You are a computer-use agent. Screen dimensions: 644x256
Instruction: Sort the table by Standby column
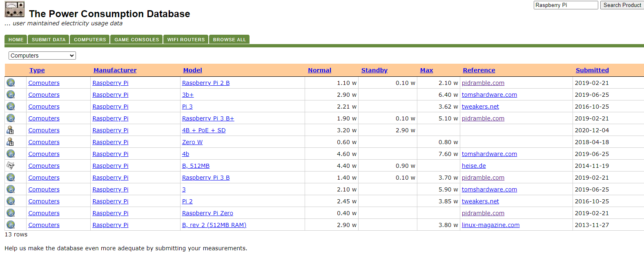click(374, 70)
